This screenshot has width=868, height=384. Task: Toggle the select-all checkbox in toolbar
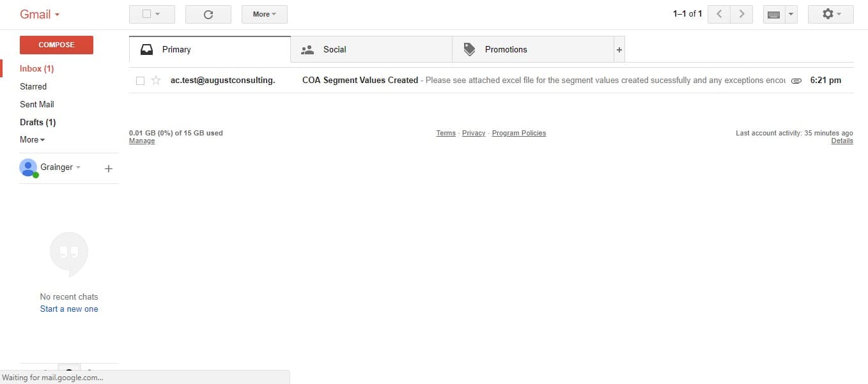(146, 14)
